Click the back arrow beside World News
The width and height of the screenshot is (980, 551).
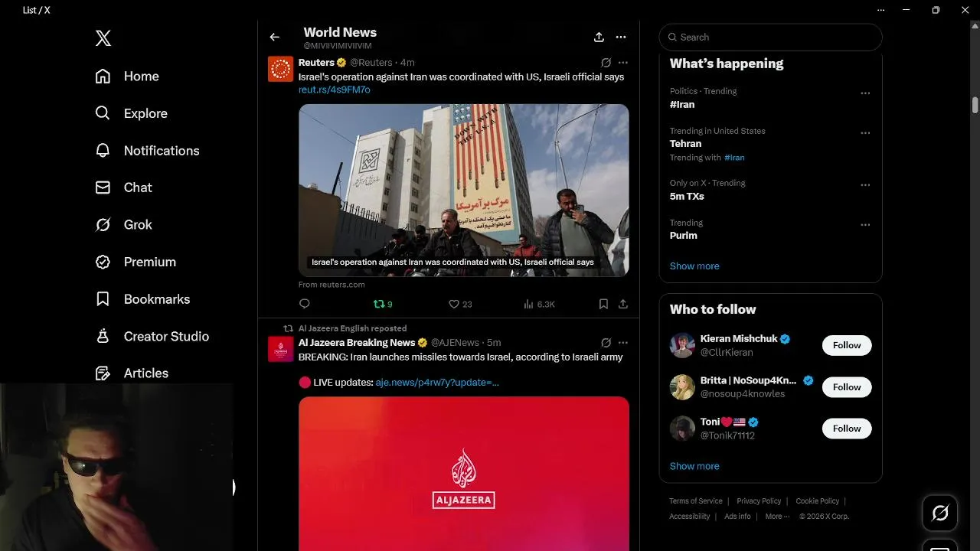click(x=275, y=37)
